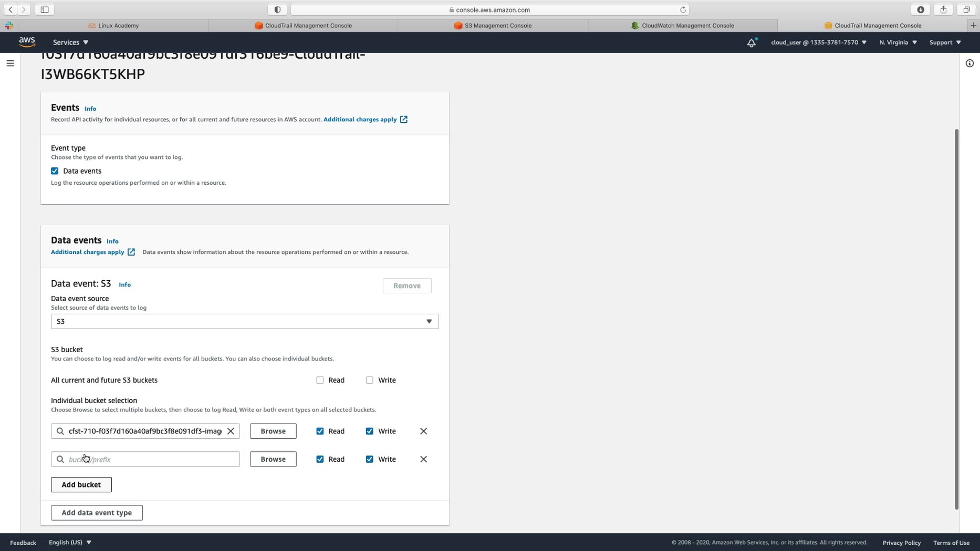Uncheck the Data events checkbox

pyautogui.click(x=55, y=171)
